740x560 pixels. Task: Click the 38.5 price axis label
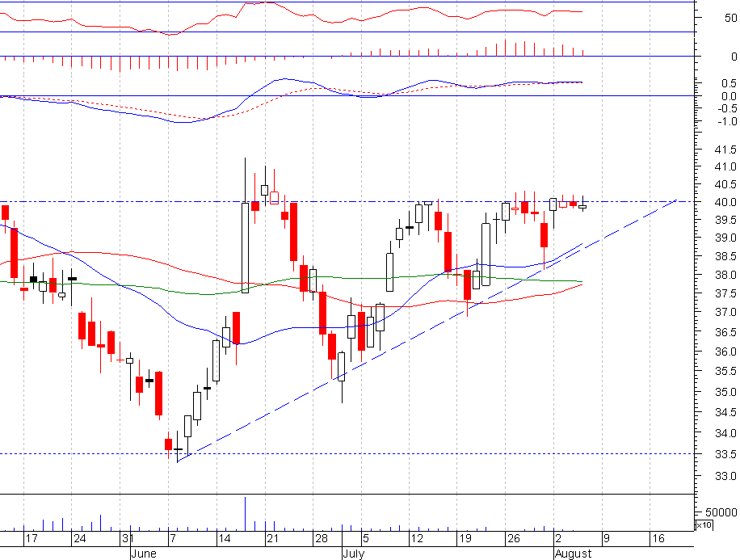725,256
